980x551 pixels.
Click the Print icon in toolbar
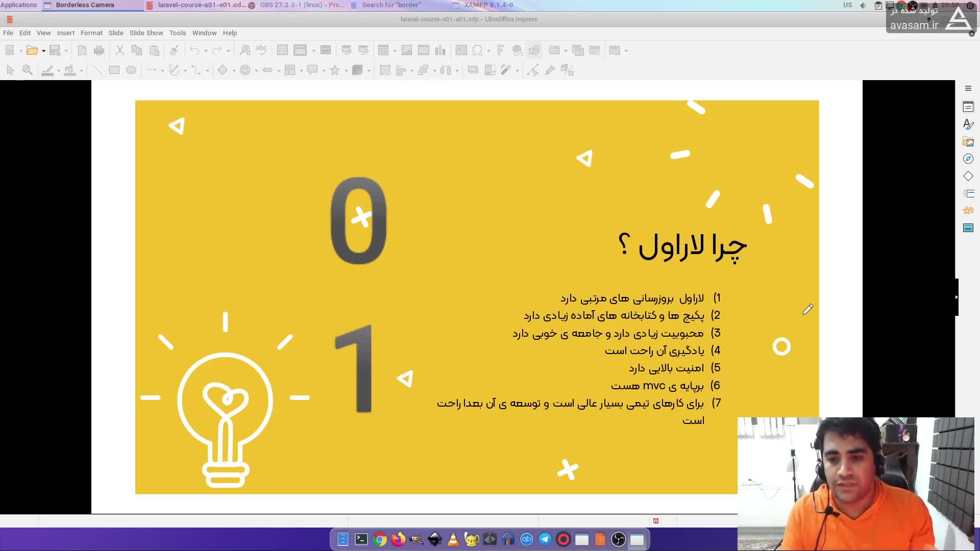coord(99,50)
